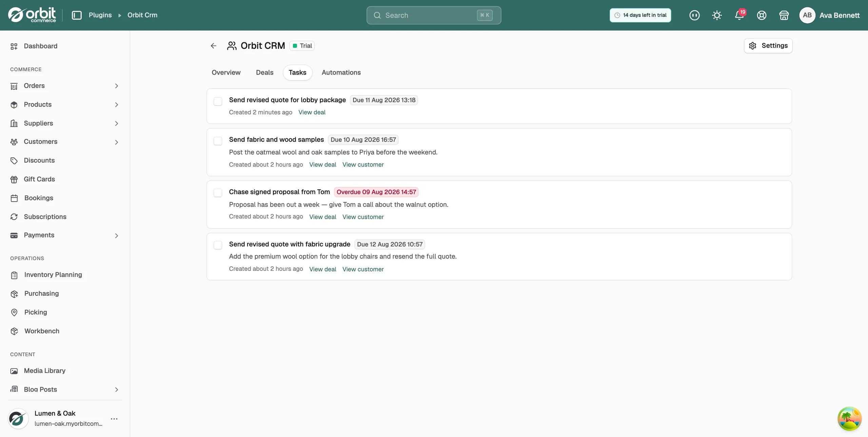This screenshot has height=437, width=868.
Task: Click the Orders sidebar icon
Action: click(14, 86)
